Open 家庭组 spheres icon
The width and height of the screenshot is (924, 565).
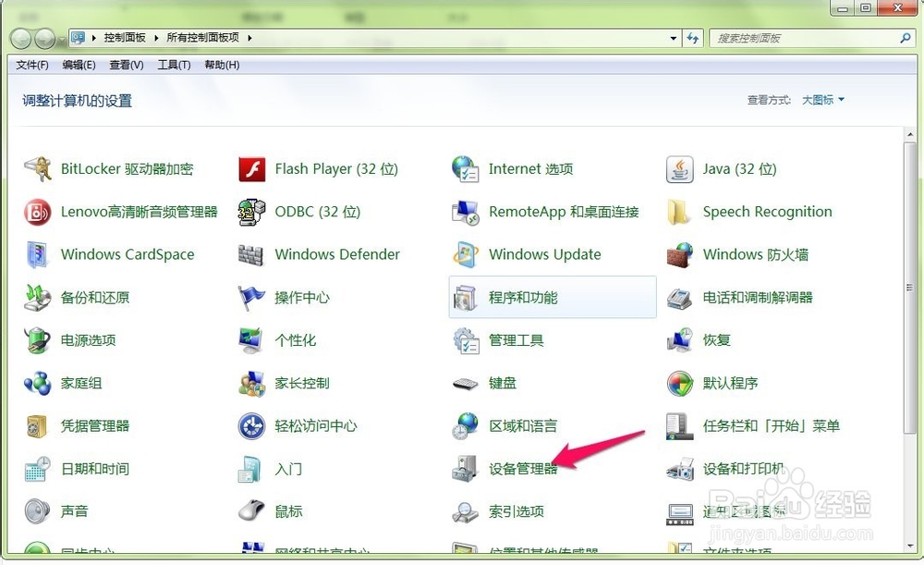coord(38,384)
